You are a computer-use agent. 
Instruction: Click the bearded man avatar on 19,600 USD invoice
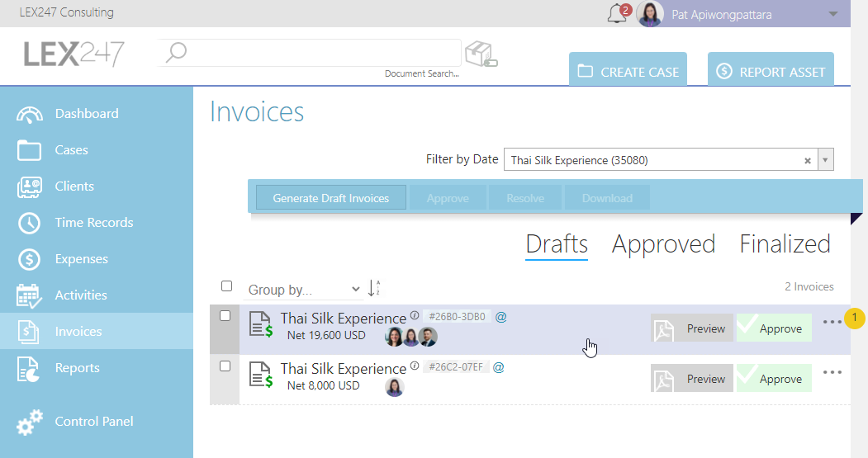click(428, 337)
